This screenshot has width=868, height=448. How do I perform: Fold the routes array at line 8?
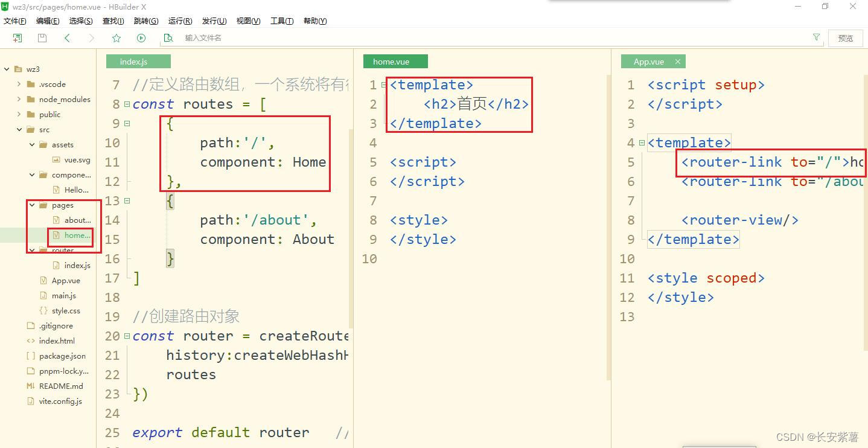[127, 104]
